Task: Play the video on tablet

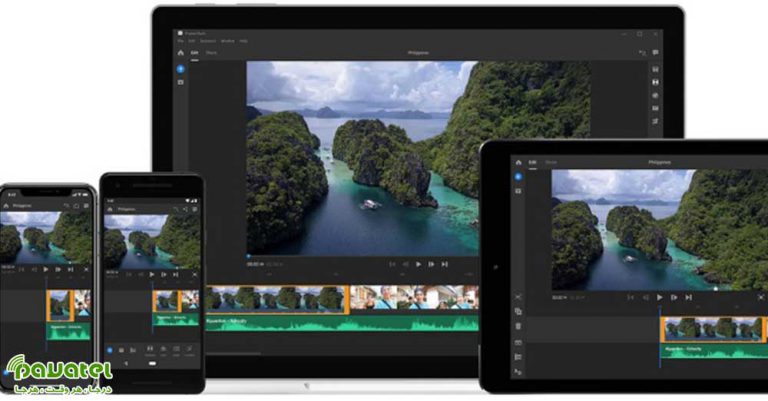Action: (660, 297)
